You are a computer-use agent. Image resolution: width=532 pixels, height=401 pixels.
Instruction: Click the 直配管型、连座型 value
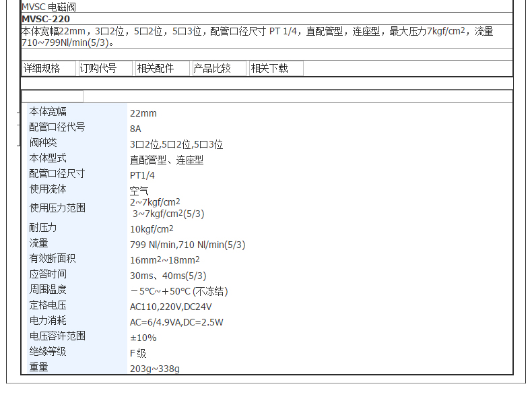click(x=166, y=160)
